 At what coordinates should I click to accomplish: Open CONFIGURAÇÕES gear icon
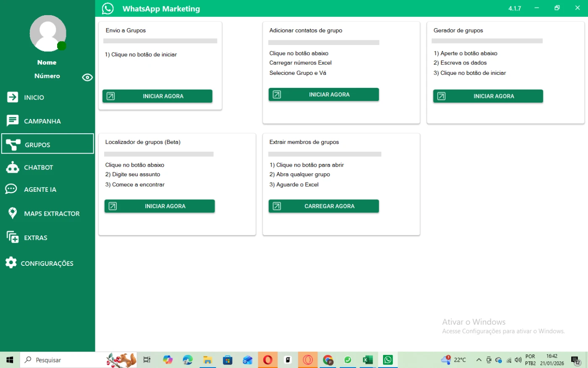[11, 263]
